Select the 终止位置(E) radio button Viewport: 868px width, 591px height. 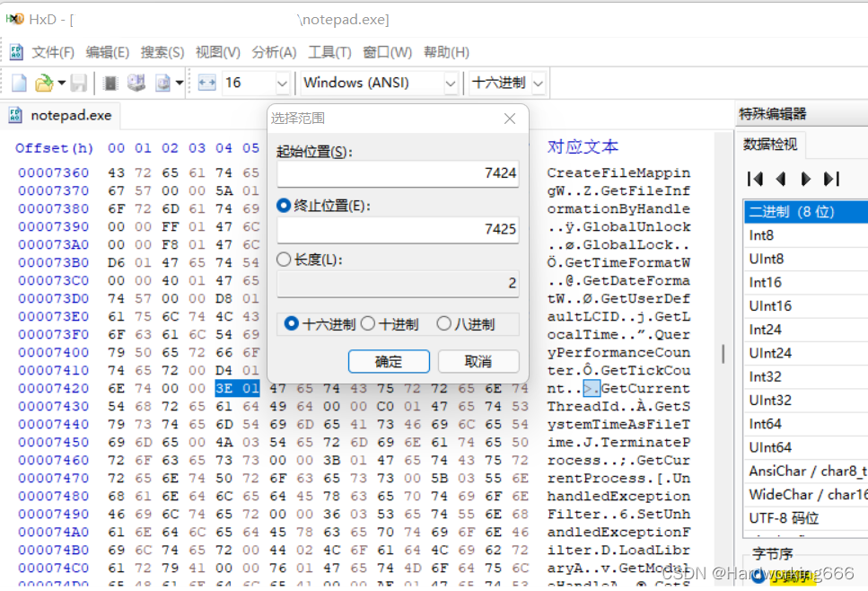284,206
